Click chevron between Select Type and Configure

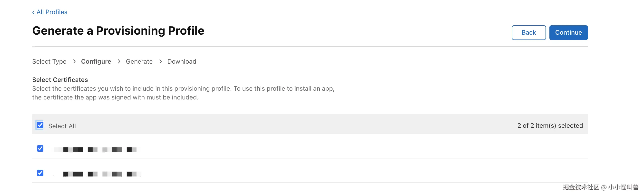(74, 61)
